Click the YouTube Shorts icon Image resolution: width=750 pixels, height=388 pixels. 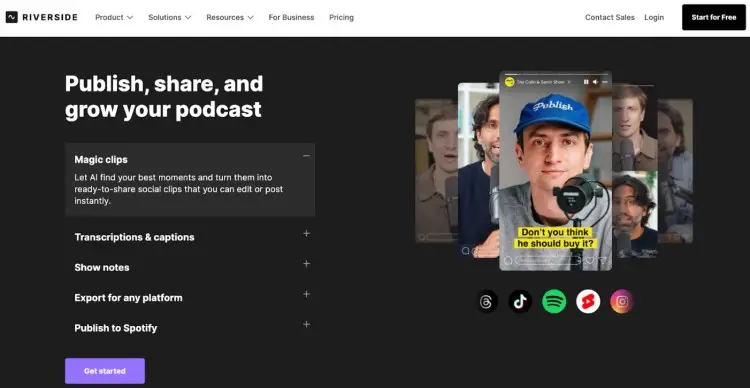(588, 301)
